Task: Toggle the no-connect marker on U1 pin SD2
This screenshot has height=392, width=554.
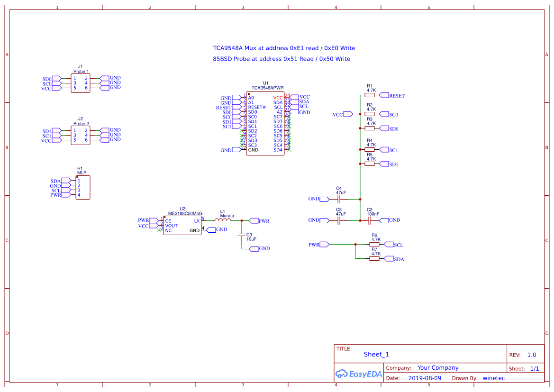Action: pos(241,131)
